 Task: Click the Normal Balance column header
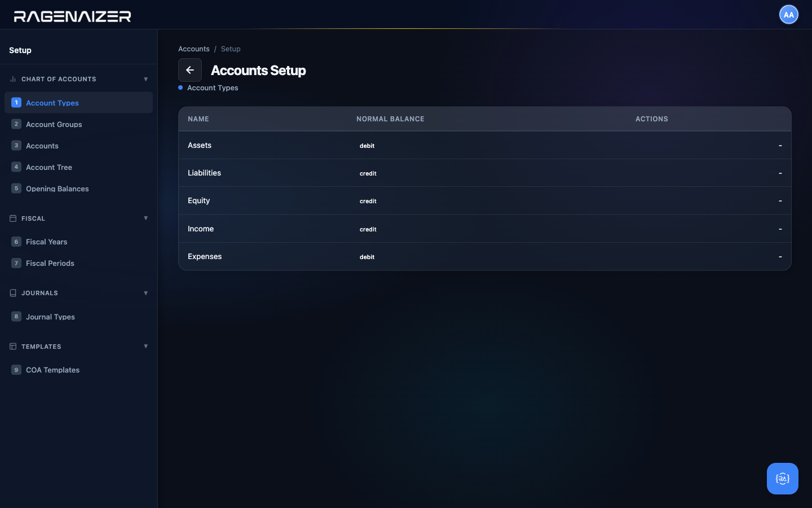[390, 119]
